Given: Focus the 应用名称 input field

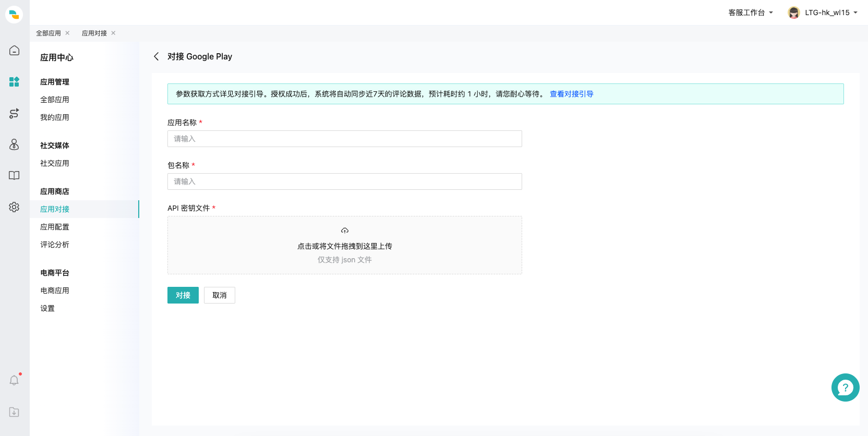Looking at the screenshot, I should 345,139.
